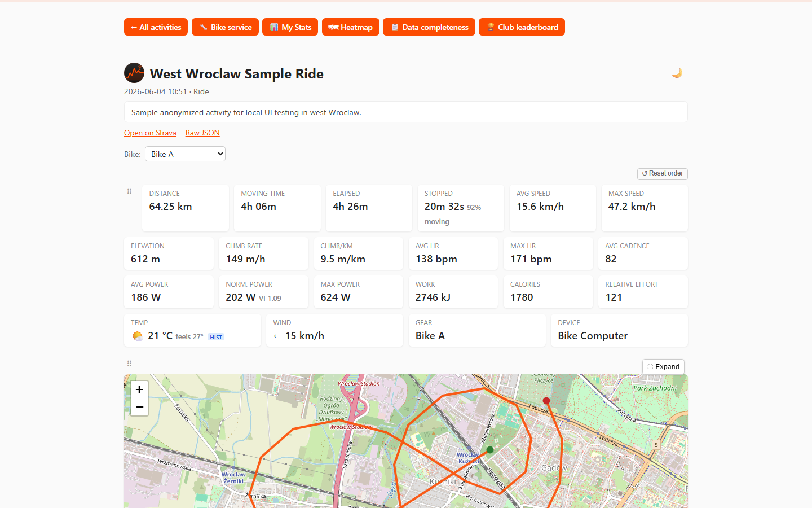Click the activity logo beside the ride title
Screen dimensions: 812x508
pos(134,73)
